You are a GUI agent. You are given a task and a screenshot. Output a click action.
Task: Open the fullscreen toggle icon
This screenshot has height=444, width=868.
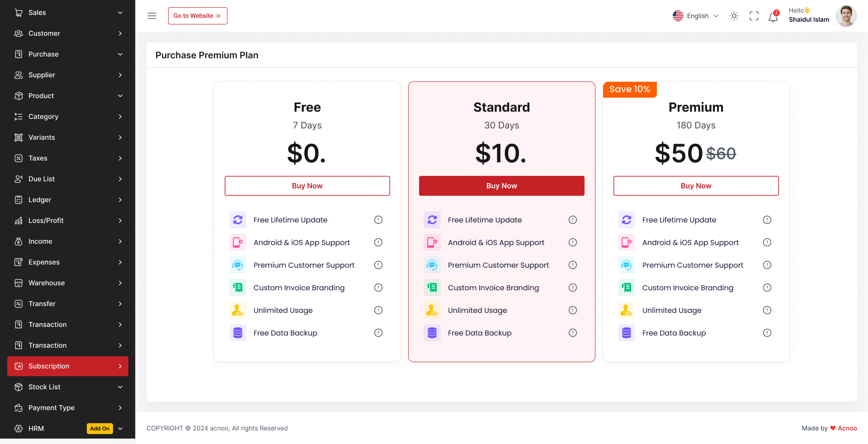click(x=754, y=16)
